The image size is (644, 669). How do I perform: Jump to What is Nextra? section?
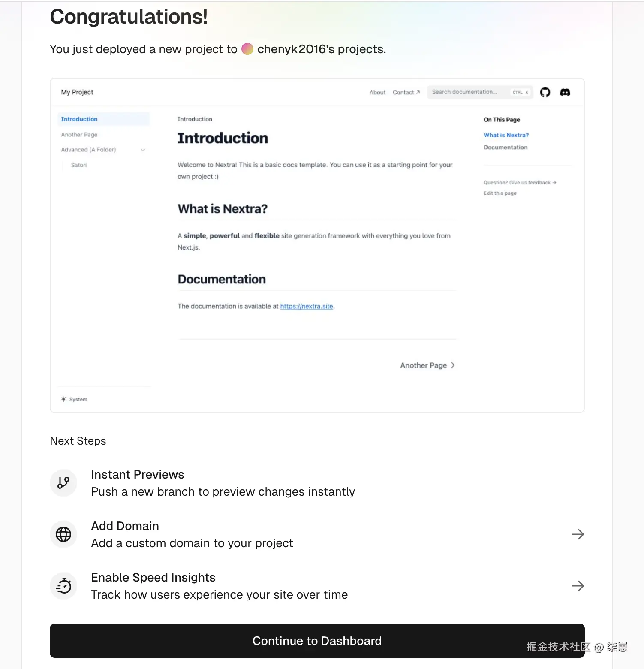(506, 135)
